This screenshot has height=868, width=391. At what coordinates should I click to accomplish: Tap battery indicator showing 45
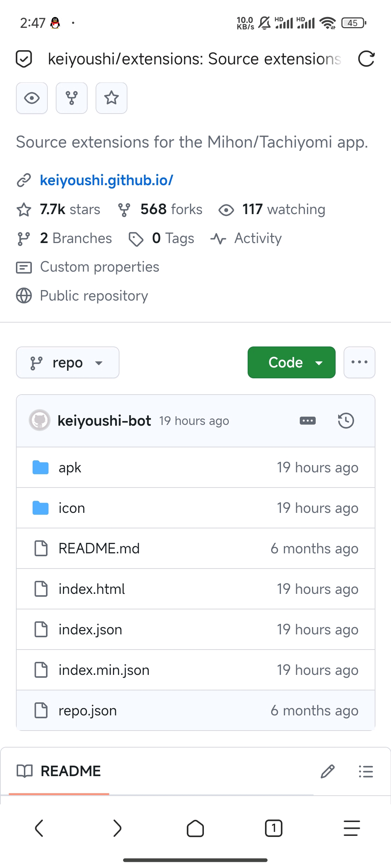click(354, 23)
